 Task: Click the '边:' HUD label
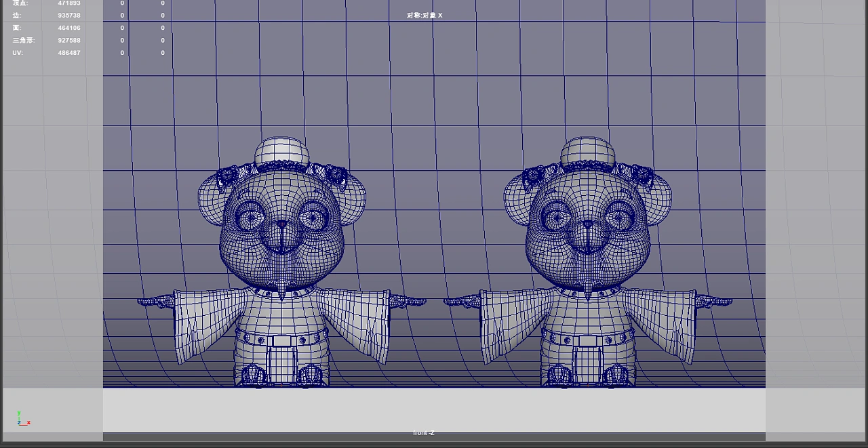17,16
